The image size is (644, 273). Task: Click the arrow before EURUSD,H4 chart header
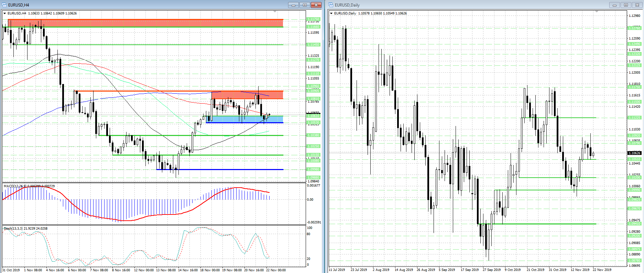(5, 13)
